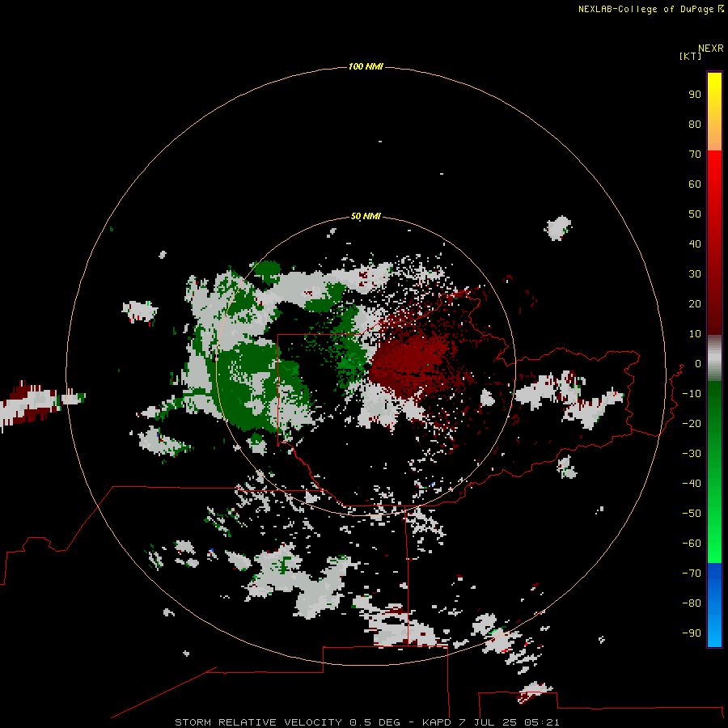The image size is (728, 728).
Task: Click the -70 value on the velocity scale
Action: click(692, 574)
